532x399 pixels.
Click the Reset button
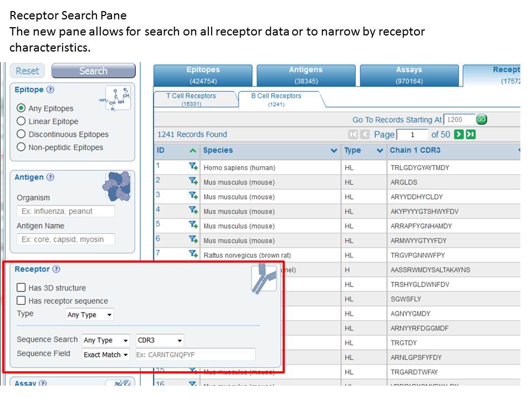point(28,71)
